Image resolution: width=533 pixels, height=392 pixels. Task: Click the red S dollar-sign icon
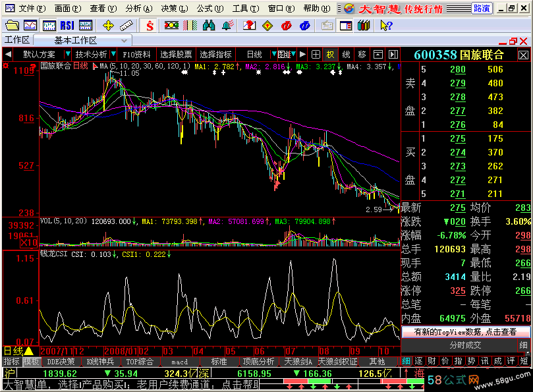click(x=149, y=26)
